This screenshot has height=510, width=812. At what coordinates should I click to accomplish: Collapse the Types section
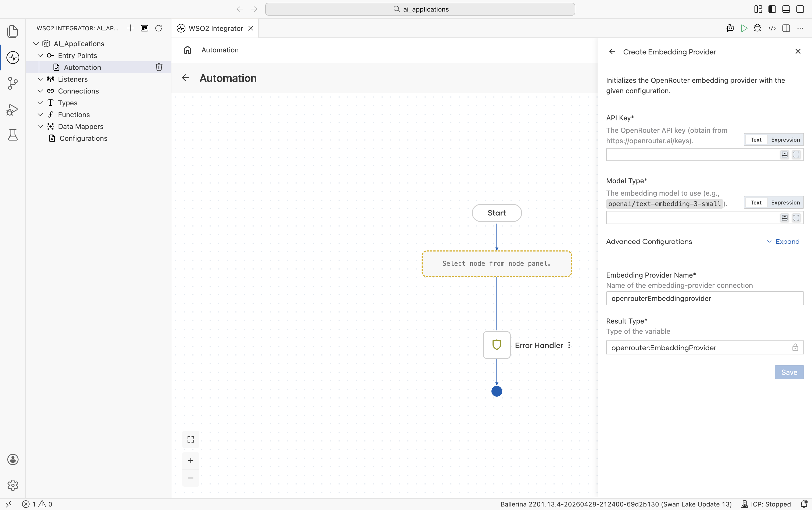[x=40, y=103]
